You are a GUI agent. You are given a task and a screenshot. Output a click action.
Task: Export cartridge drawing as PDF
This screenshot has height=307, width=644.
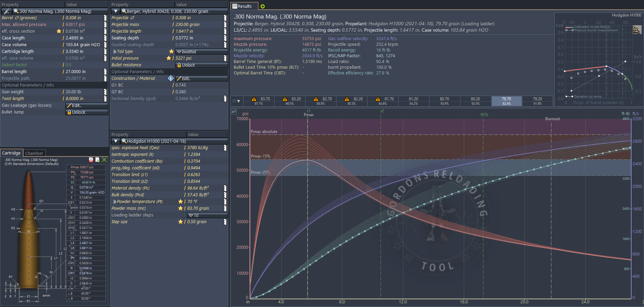[x=91, y=160]
